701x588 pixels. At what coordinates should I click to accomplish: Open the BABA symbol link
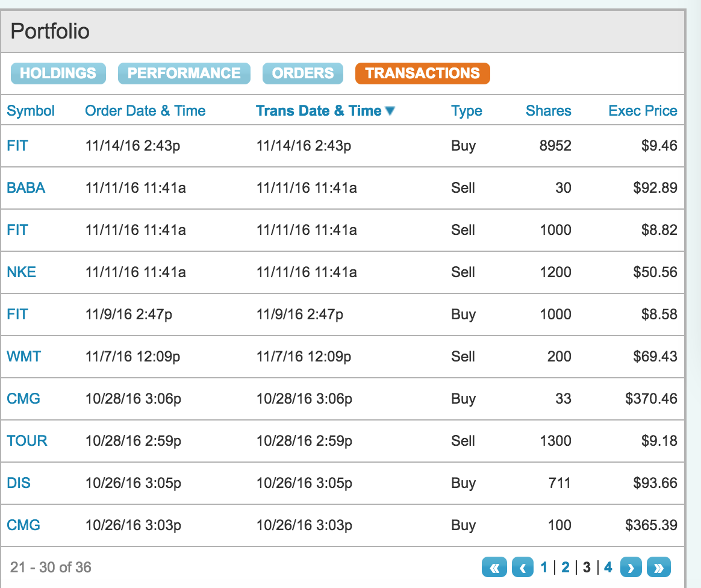click(26, 188)
